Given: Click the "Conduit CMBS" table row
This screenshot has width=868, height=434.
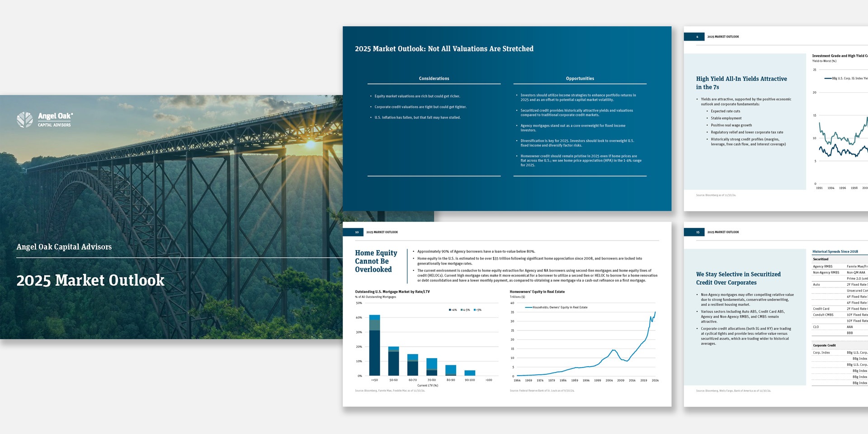Looking at the screenshot, I should pos(840,315).
